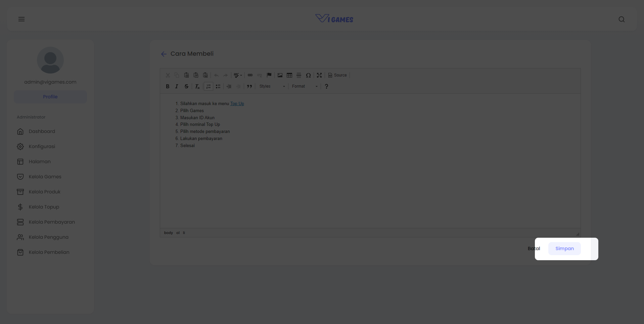Click the Top Up link in the editor
Viewport: 644px width, 324px height.
click(237, 104)
